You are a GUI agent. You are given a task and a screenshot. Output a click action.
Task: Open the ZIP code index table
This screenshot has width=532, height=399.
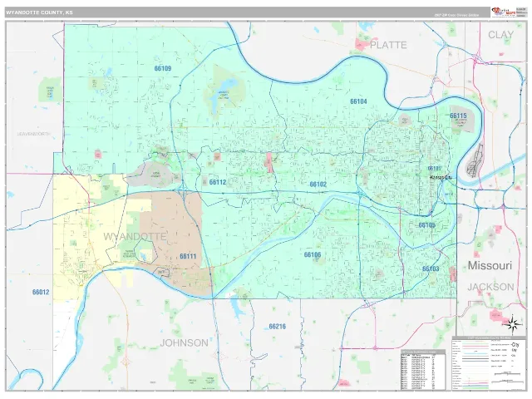(423, 369)
